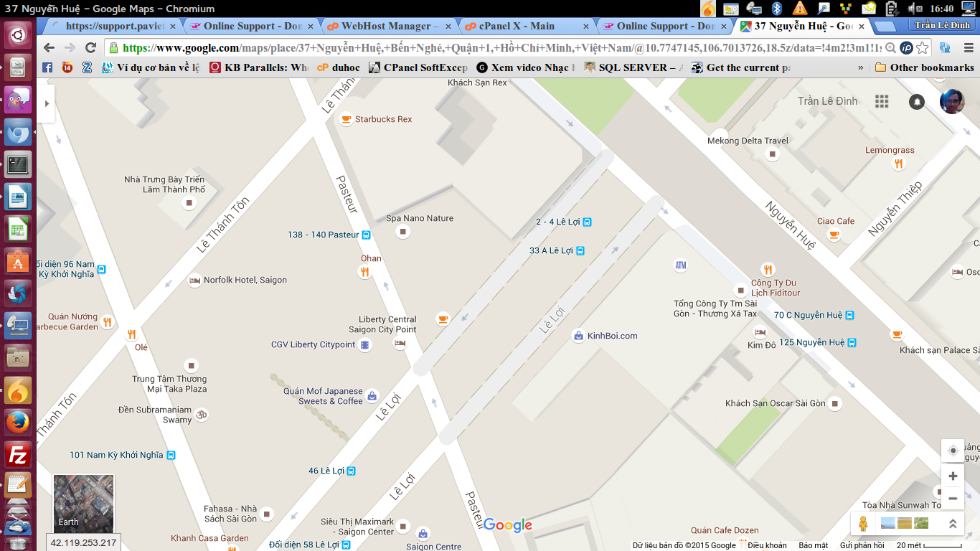Click the Olé restaurant marker
The width and height of the screenshot is (980, 551).
(132, 334)
